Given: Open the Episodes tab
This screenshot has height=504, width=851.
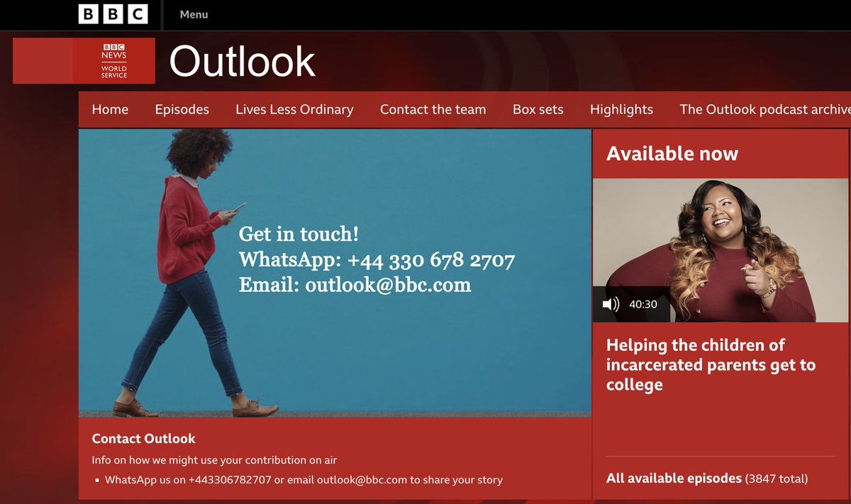Looking at the screenshot, I should pyautogui.click(x=182, y=109).
